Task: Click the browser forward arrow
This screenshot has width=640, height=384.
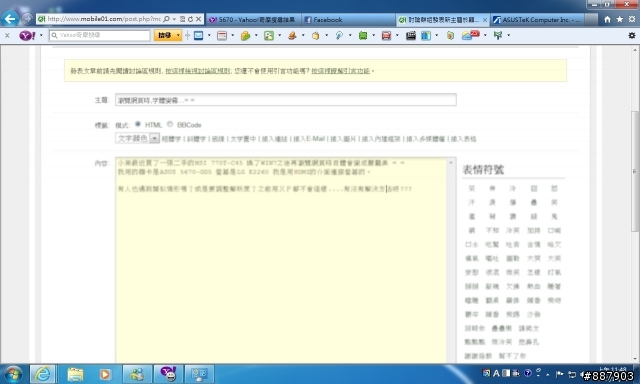Action: pyautogui.click(x=27, y=19)
